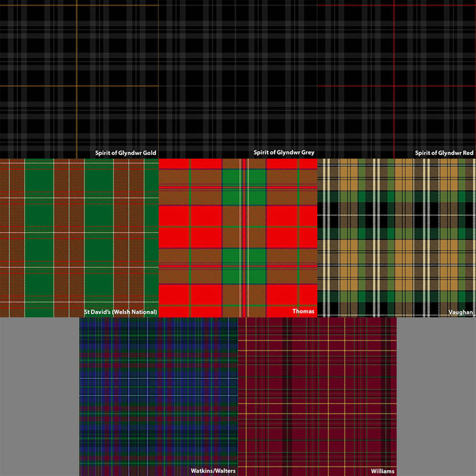Click the Spirit of Glyndwr Red label
The image size is (476, 476).
pos(444,152)
